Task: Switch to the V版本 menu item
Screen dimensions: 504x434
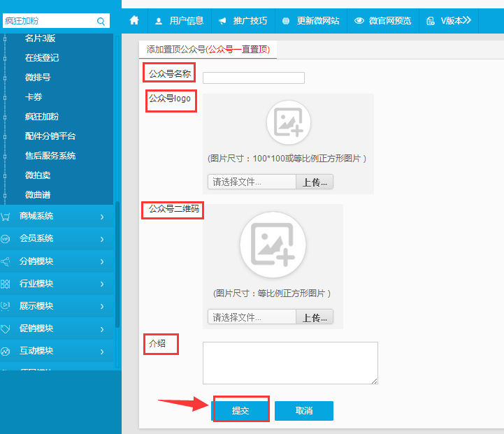Action: click(449, 21)
